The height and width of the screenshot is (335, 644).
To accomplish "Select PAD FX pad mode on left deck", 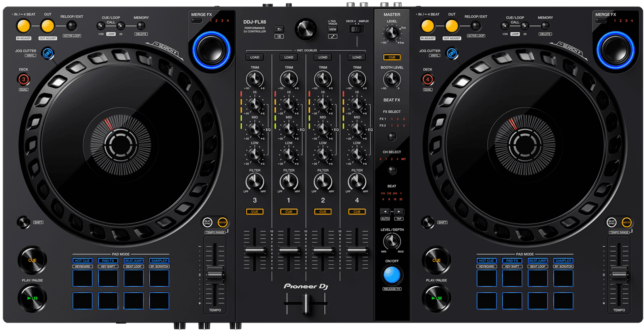I will [108, 261].
